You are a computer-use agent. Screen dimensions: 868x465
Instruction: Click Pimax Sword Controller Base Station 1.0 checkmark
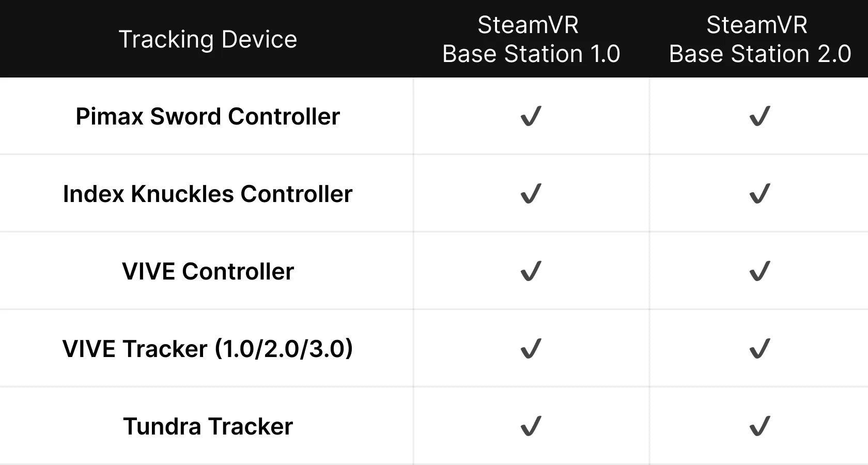coord(531,116)
